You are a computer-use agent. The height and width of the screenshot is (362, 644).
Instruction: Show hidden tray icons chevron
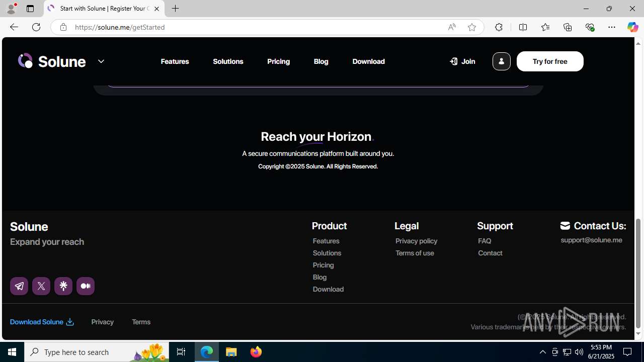coord(542,352)
